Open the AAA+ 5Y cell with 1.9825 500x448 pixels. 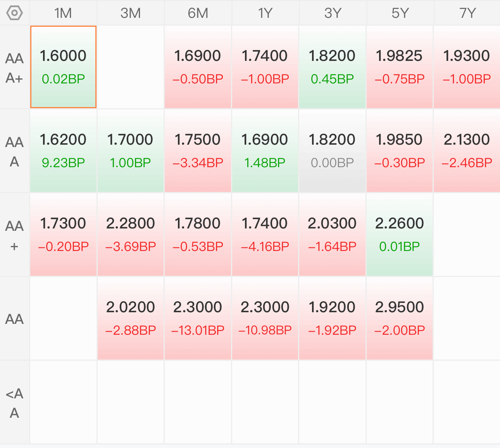pos(400,67)
